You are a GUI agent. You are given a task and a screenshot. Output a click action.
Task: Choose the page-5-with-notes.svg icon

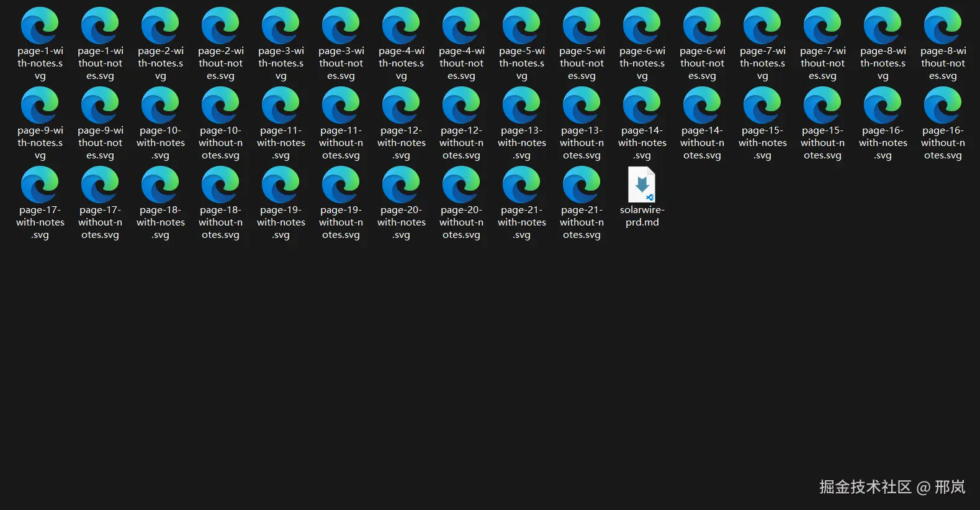[x=521, y=25]
